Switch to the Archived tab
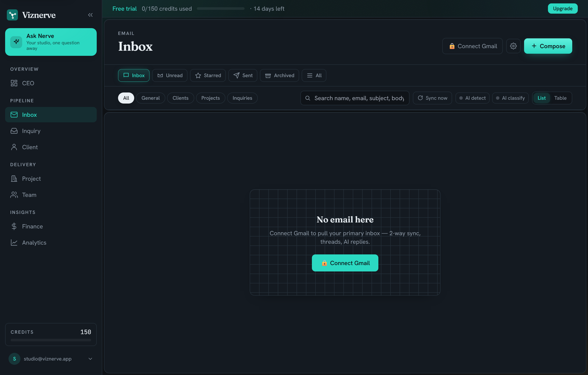The image size is (588, 375). [x=279, y=75]
